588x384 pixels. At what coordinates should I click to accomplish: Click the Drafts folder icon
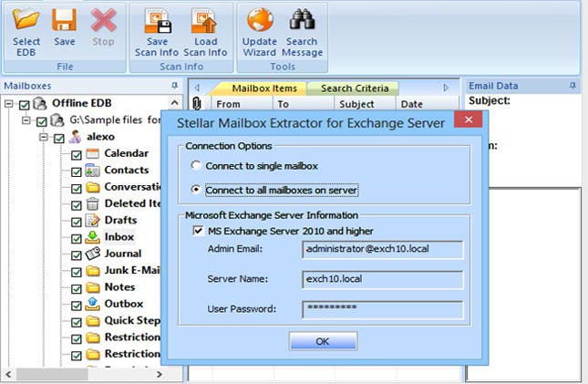92,220
